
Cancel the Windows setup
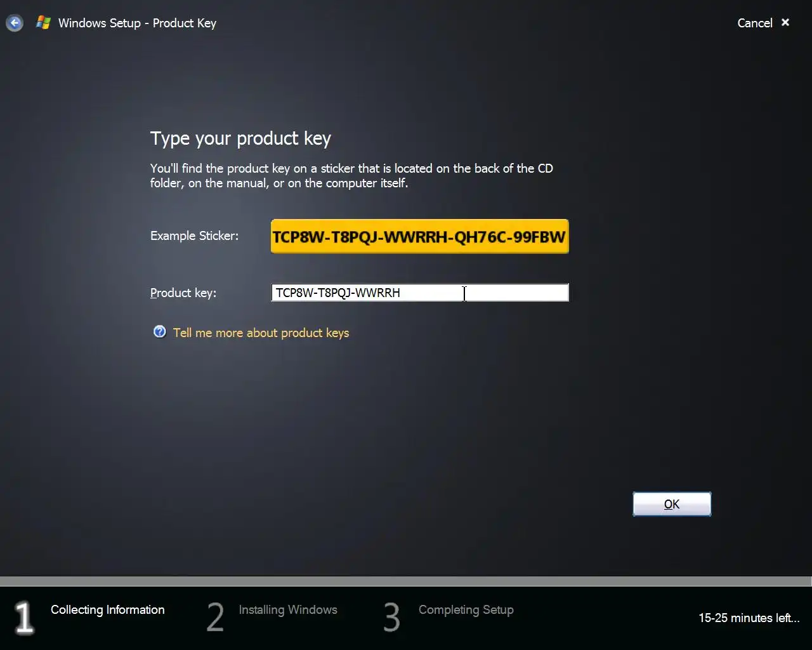tap(754, 23)
